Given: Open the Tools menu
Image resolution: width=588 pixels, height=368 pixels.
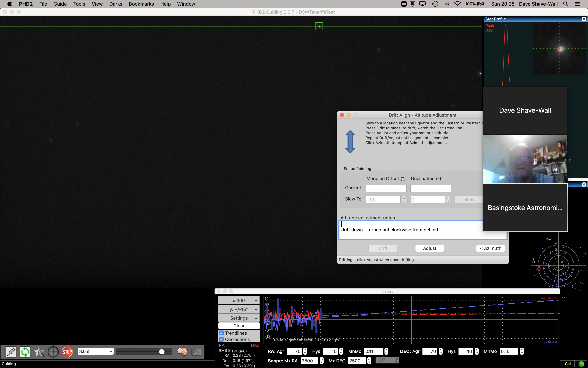Looking at the screenshot, I should [79, 4].
